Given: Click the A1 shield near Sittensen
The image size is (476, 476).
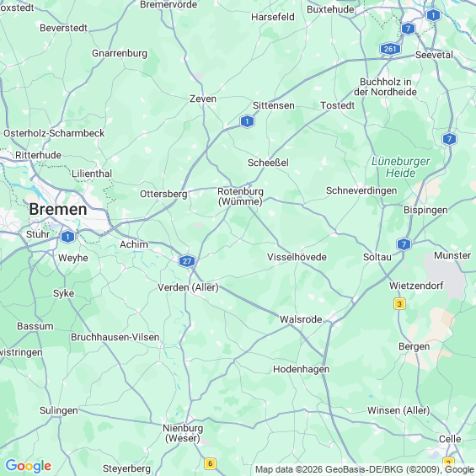Looking at the screenshot, I should click(247, 121).
